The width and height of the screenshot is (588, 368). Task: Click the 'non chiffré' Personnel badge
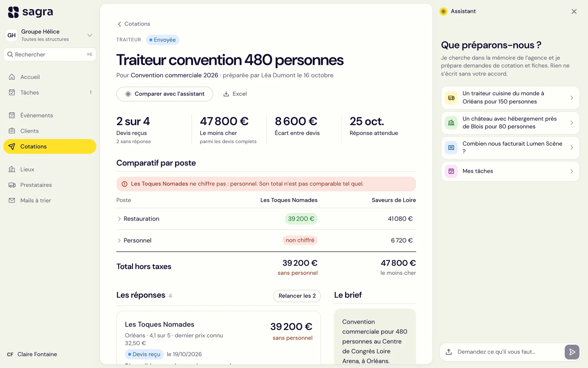click(x=300, y=240)
